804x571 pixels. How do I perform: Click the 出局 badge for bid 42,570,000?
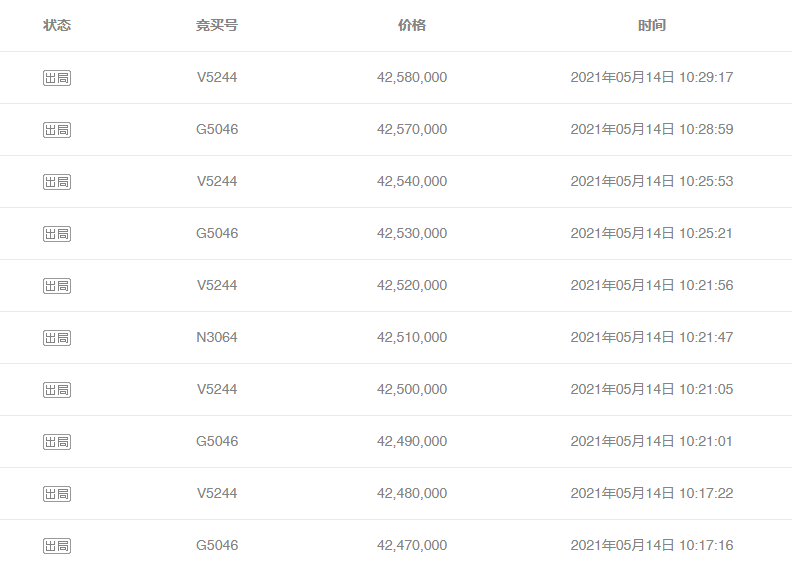click(x=57, y=130)
